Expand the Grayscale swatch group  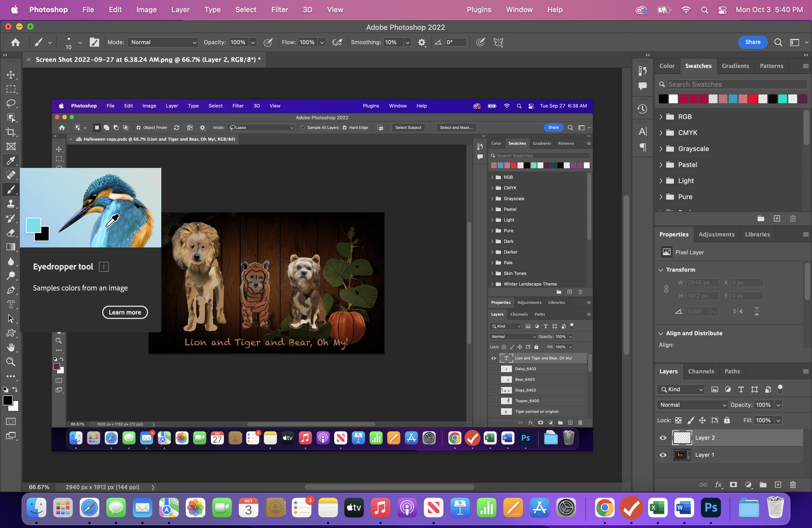[x=661, y=149]
